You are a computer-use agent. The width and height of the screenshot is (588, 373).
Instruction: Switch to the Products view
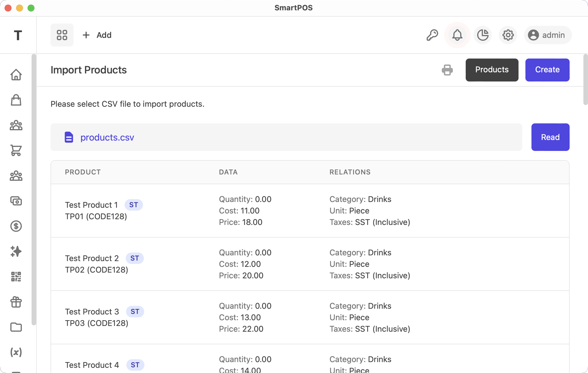tap(492, 70)
